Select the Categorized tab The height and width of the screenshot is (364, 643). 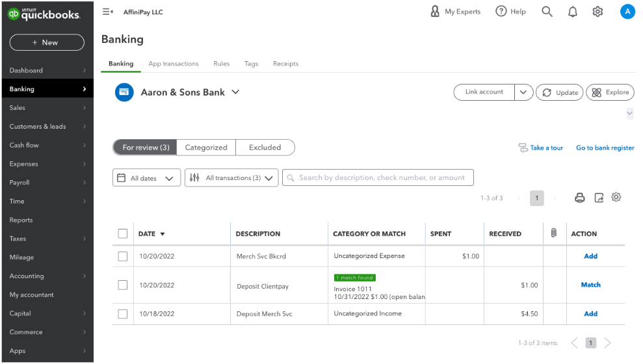pos(206,148)
